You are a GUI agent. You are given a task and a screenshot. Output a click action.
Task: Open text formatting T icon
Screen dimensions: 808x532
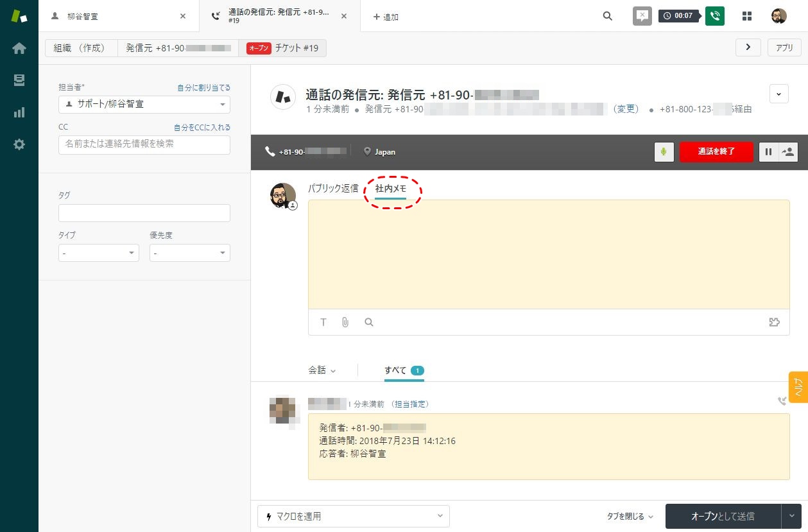click(x=323, y=322)
